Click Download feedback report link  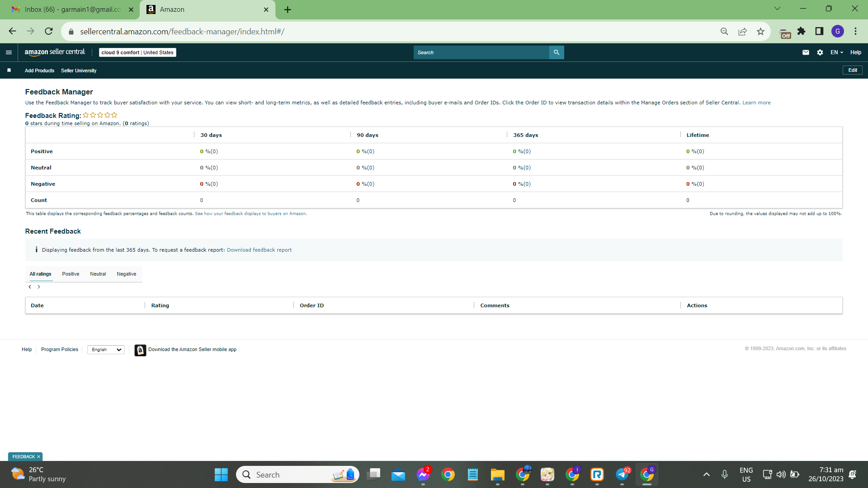click(x=259, y=250)
